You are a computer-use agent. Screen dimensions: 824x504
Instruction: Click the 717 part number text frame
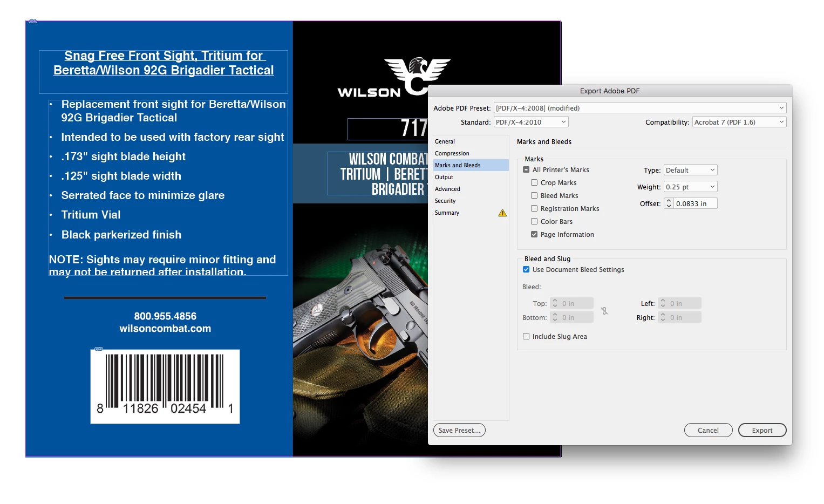(387, 129)
